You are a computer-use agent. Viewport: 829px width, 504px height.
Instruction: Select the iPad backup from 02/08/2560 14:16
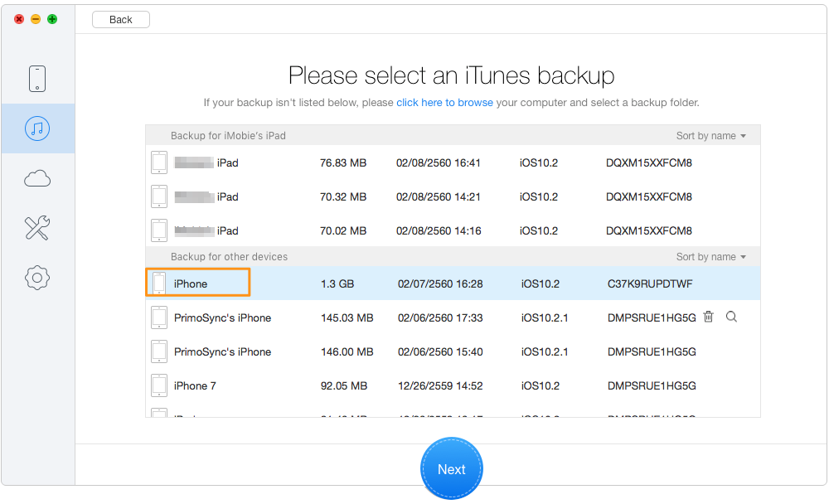(453, 230)
